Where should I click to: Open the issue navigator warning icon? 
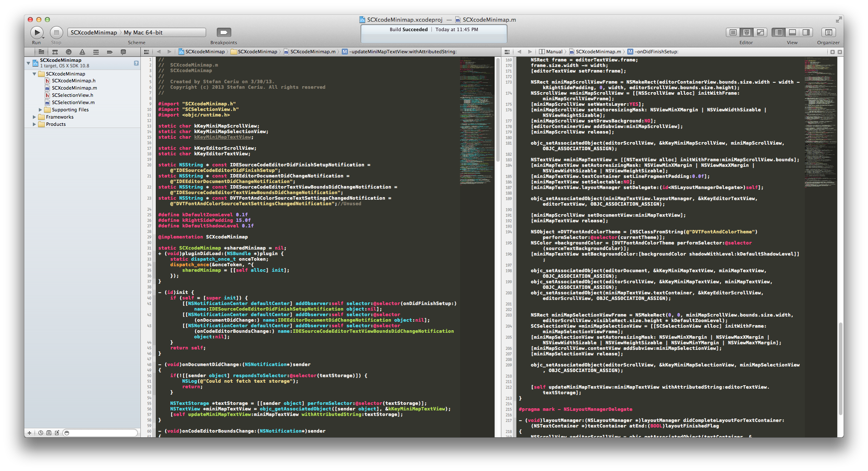click(82, 52)
